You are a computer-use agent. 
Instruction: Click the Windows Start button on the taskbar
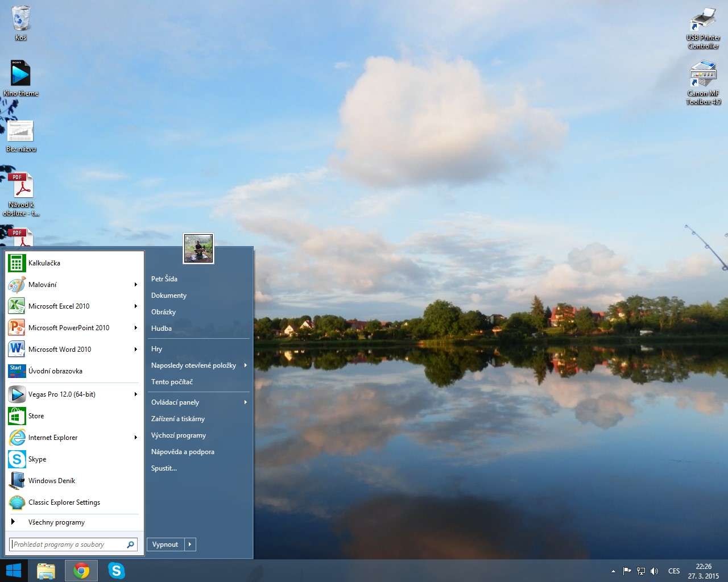(14, 571)
